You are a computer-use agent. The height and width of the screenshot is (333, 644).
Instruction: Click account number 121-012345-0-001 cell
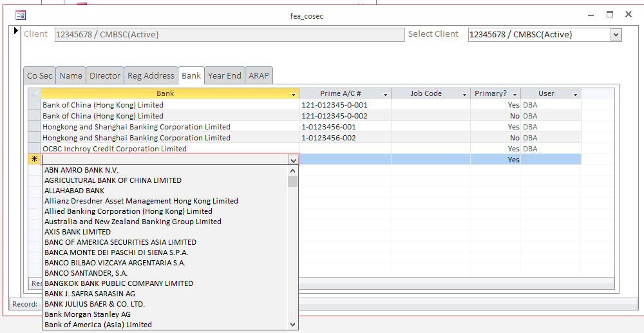pos(345,105)
